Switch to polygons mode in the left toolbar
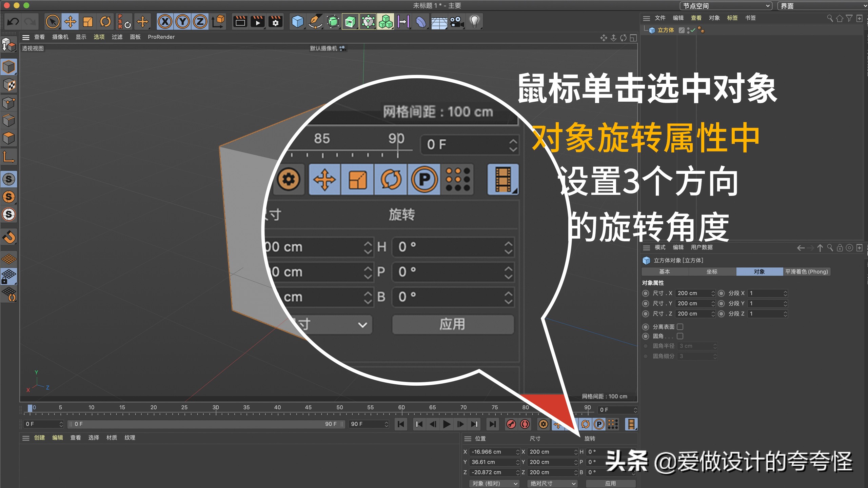 8,137
